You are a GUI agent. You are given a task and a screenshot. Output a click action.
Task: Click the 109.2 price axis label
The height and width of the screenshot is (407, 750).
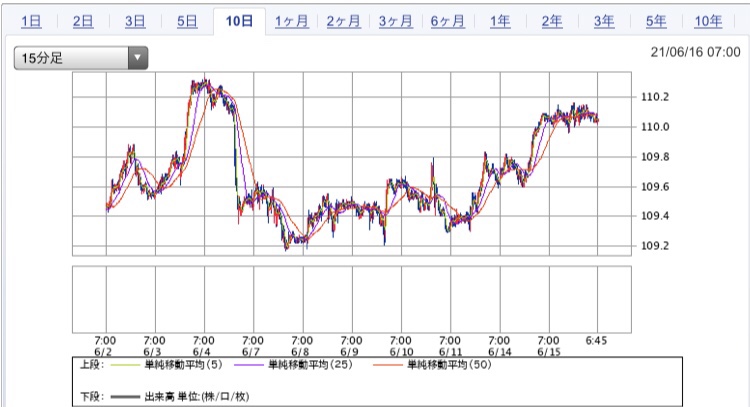pyautogui.click(x=655, y=246)
